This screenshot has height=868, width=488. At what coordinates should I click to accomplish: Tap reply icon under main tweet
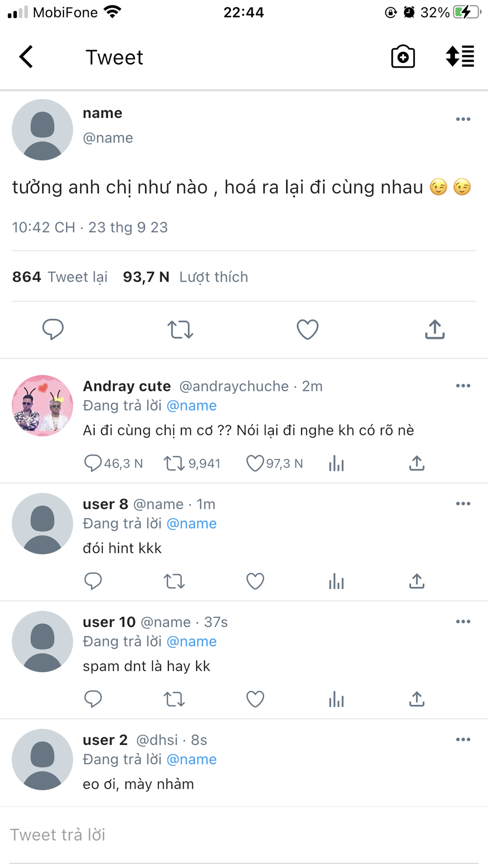pyautogui.click(x=53, y=329)
